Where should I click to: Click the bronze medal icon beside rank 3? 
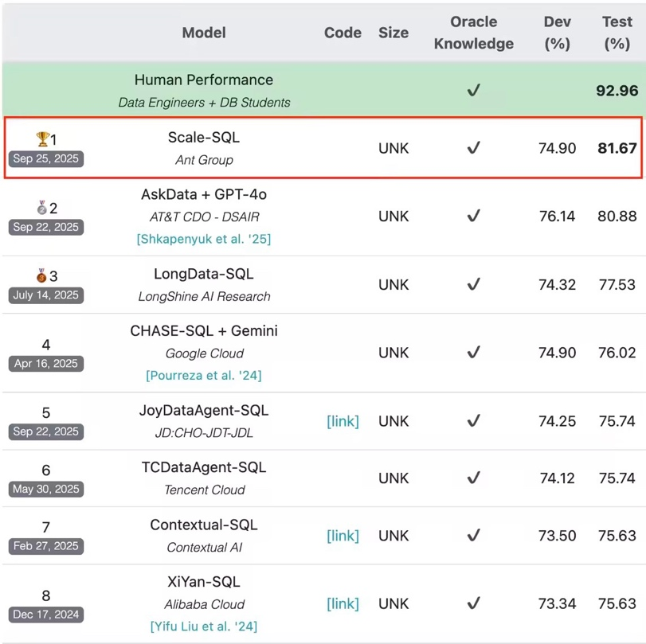tap(41, 276)
